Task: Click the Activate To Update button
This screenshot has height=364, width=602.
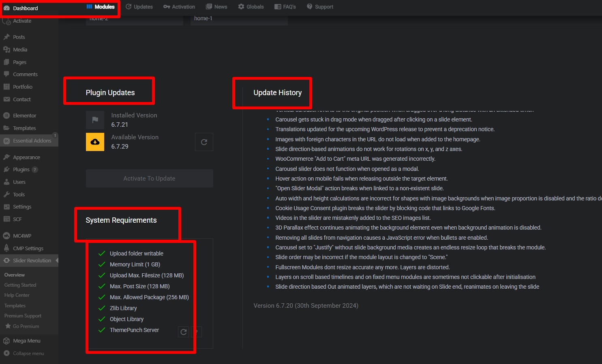Action: [x=149, y=179]
